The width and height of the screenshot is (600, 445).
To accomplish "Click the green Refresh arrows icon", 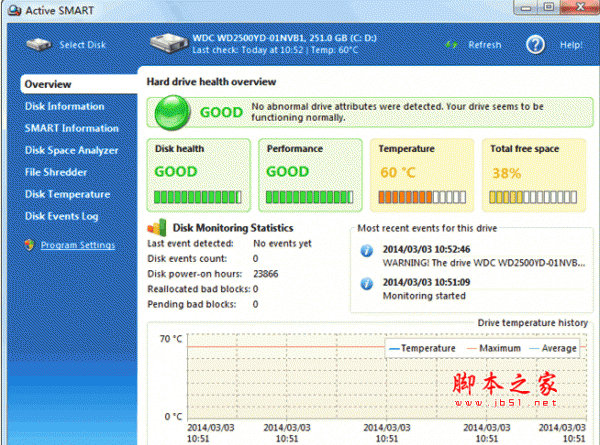I will (451, 45).
